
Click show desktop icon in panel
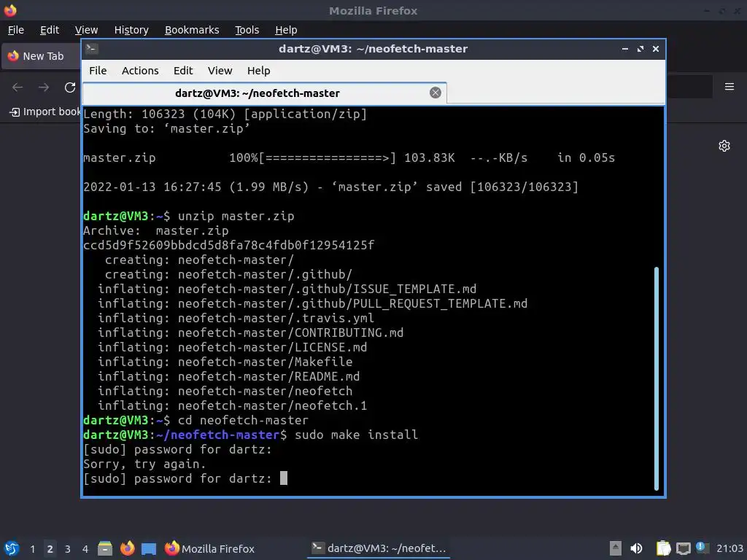tap(149, 549)
